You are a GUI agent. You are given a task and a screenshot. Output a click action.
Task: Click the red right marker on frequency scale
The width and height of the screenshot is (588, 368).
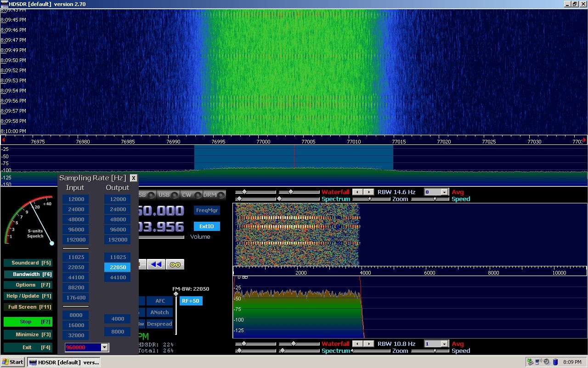click(x=585, y=140)
